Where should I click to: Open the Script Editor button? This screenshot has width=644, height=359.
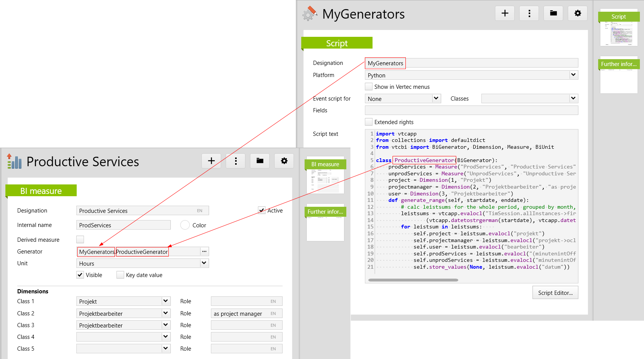pos(555,293)
